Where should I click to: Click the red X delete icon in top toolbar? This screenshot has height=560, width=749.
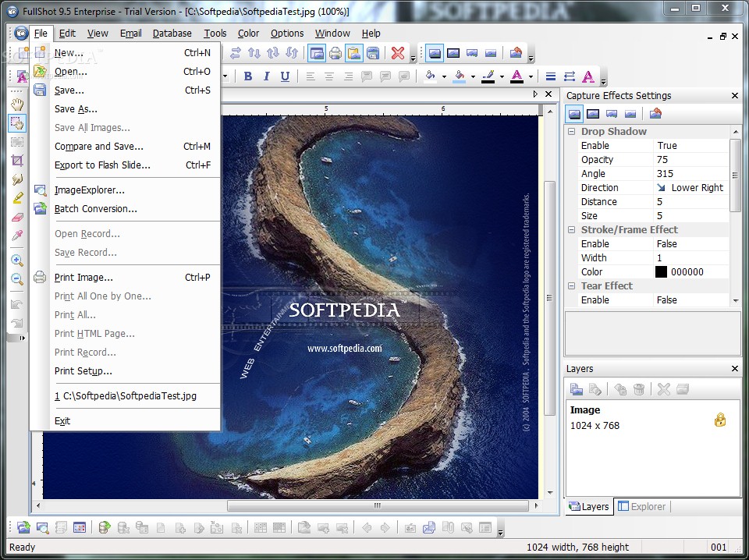397,53
